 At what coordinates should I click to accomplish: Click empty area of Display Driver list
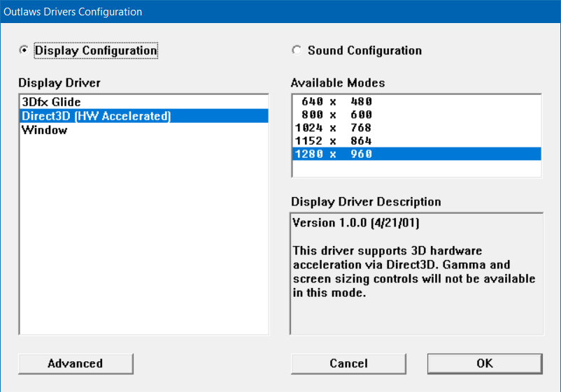click(143, 238)
